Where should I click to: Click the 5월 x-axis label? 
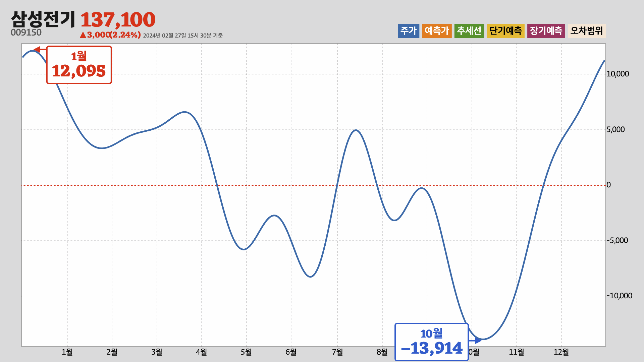(246, 352)
